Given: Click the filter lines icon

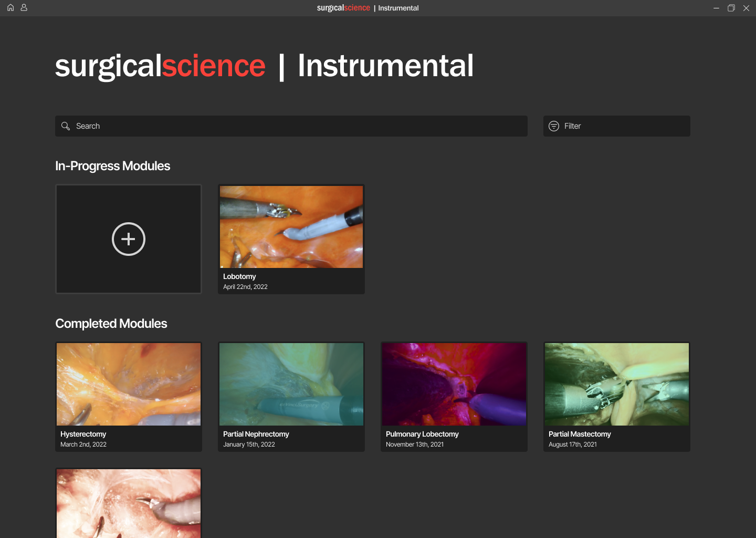Looking at the screenshot, I should click(x=554, y=126).
